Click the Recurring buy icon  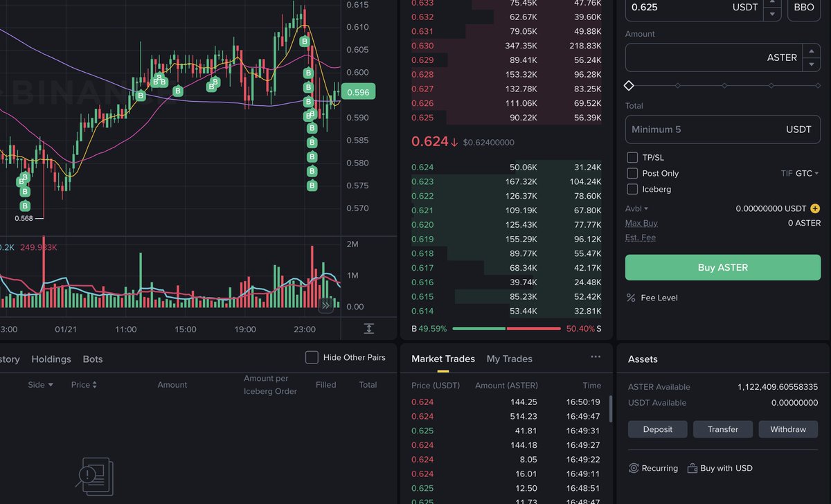click(634, 468)
